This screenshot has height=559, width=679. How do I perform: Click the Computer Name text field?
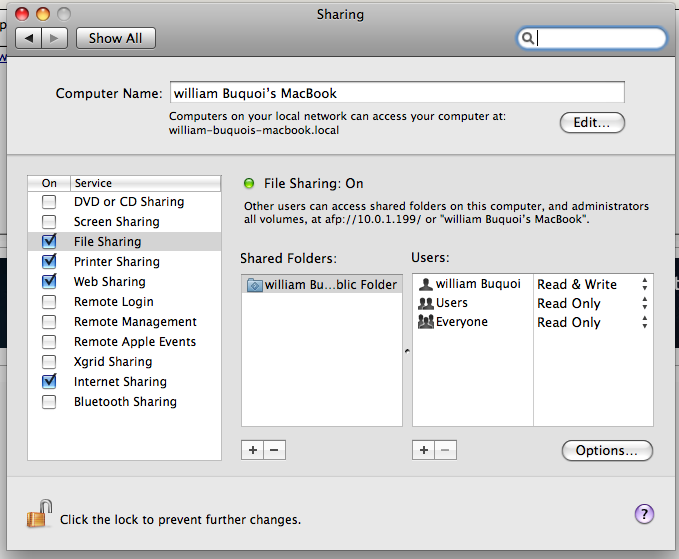(x=397, y=93)
